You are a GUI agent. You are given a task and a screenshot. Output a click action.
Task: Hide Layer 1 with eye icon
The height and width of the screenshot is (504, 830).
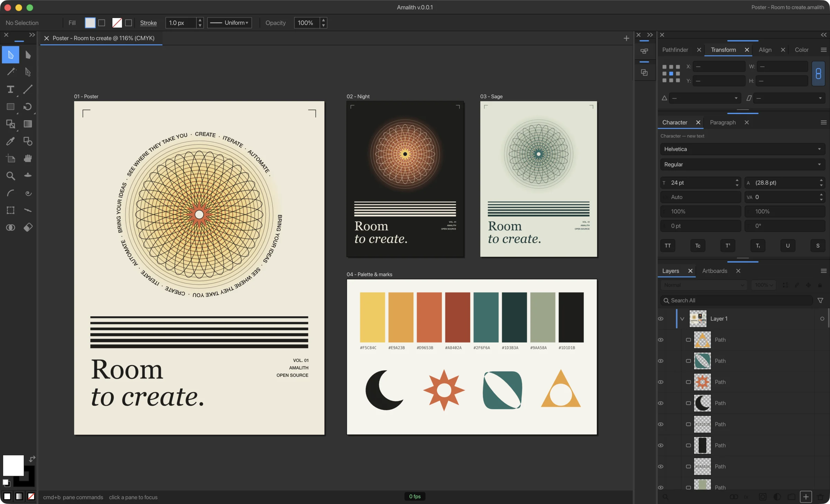click(x=661, y=319)
